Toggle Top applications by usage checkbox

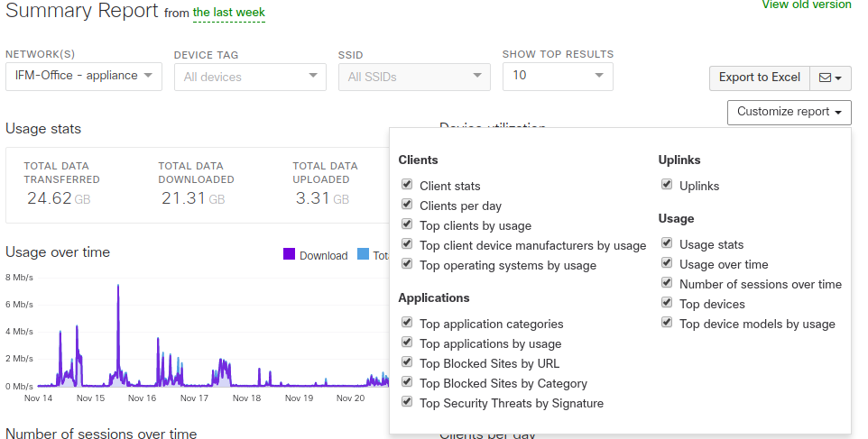pyautogui.click(x=407, y=343)
